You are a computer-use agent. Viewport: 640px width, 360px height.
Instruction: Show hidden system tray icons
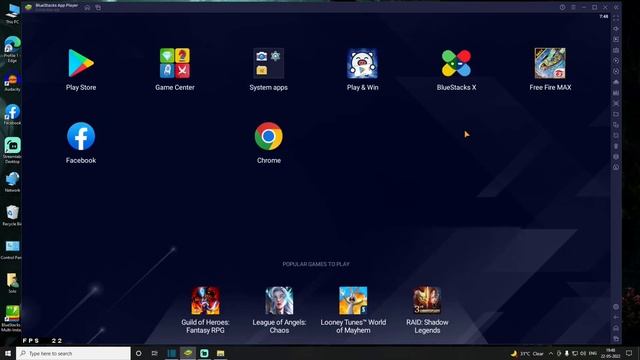pyautogui.click(x=551, y=353)
